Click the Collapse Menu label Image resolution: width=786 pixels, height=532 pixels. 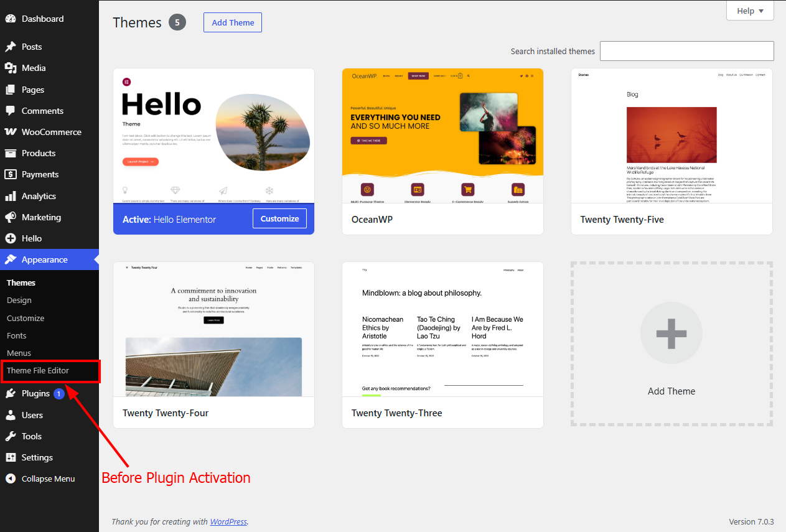pos(48,478)
